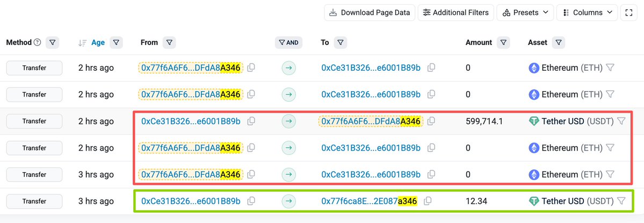Screen dimensions: 644x223
Task: Open To address link in second row
Action: (x=371, y=94)
